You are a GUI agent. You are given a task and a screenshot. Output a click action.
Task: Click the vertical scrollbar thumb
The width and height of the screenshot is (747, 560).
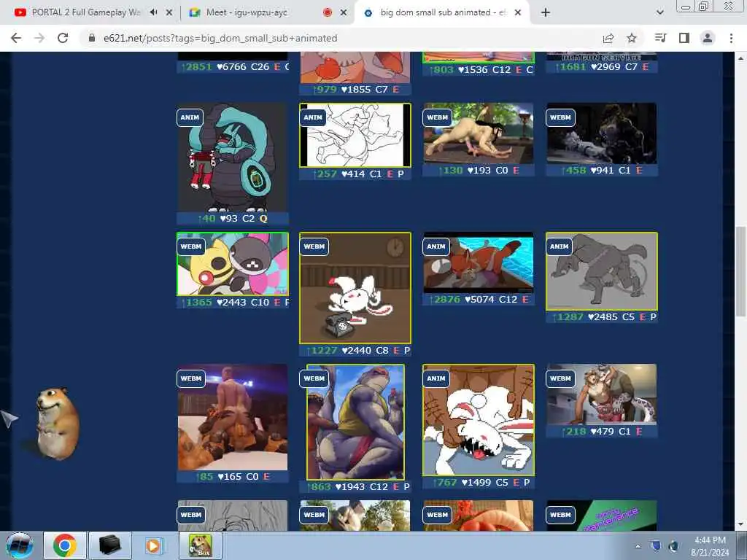tap(740, 271)
